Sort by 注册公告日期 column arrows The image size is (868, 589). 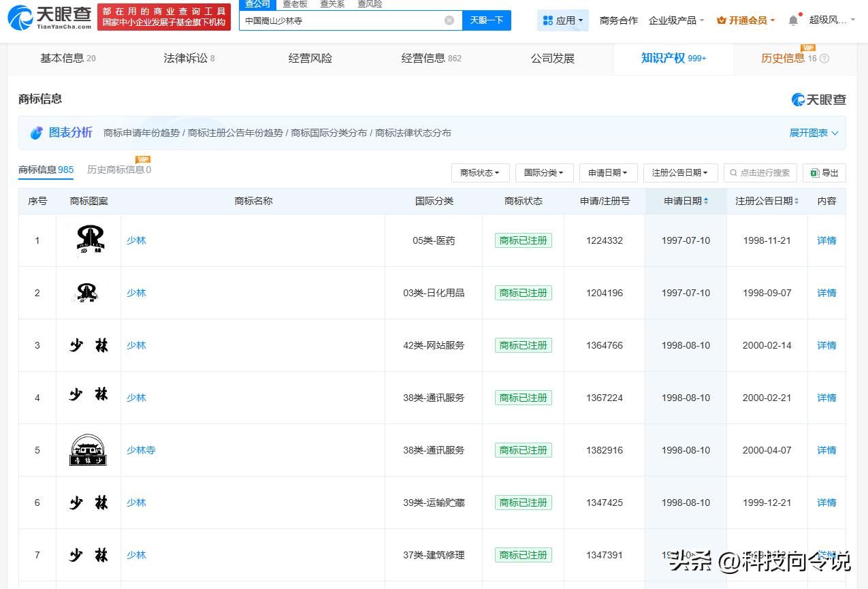tap(797, 201)
